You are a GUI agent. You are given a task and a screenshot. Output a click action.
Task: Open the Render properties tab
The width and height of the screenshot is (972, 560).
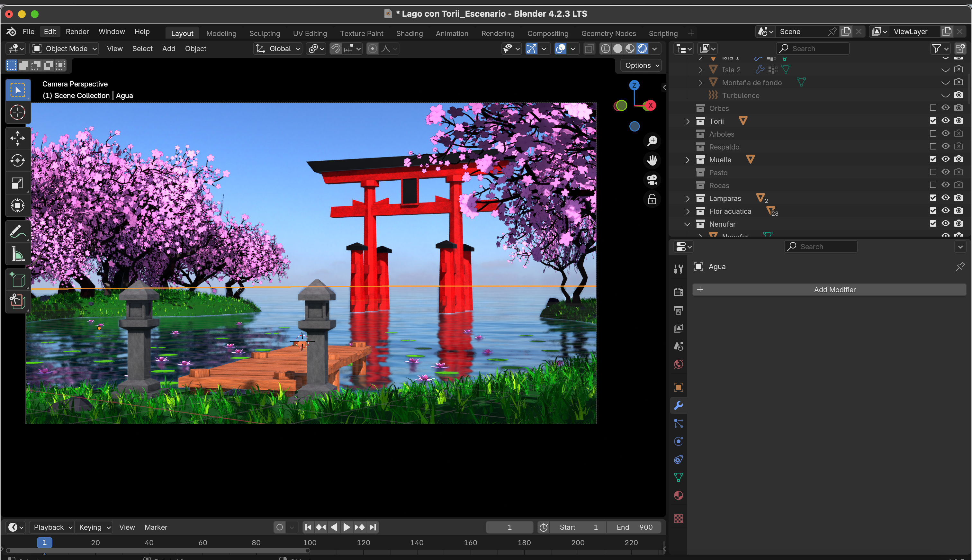tap(679, 292)
